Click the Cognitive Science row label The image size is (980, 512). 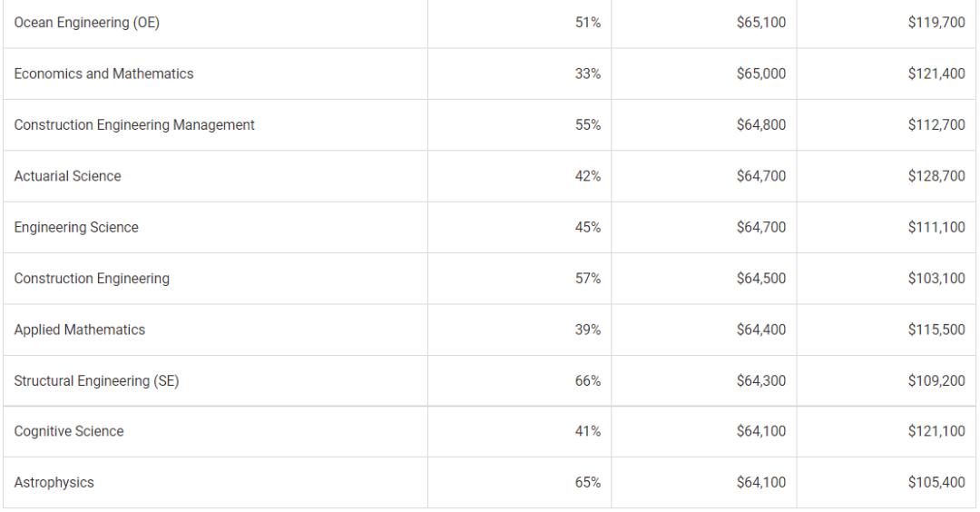[x=69, y=432]
